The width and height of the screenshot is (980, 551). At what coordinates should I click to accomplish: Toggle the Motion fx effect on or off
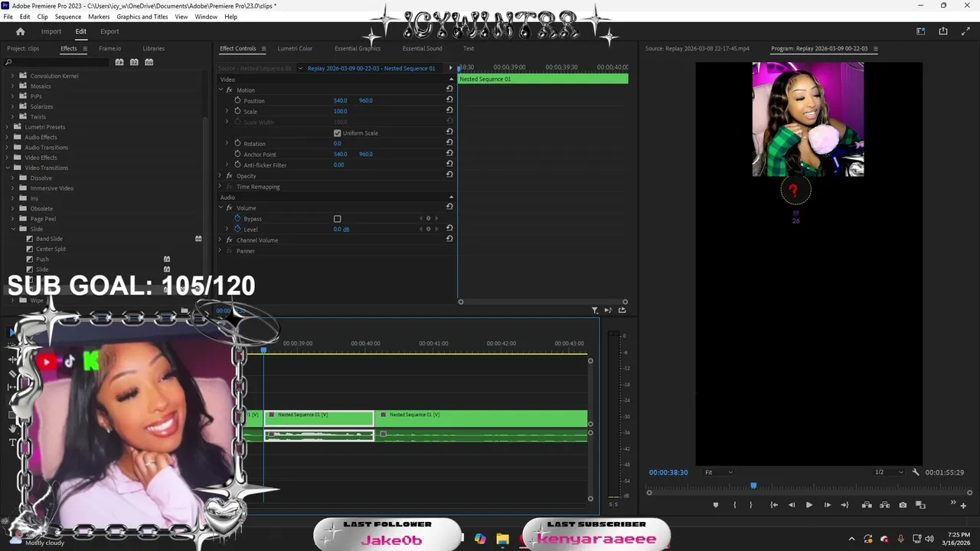(229, 90)
